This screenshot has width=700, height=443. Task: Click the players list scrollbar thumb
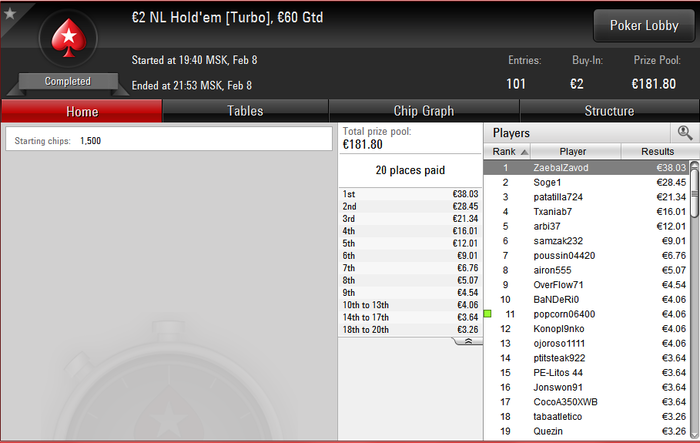tap(694, 192)
